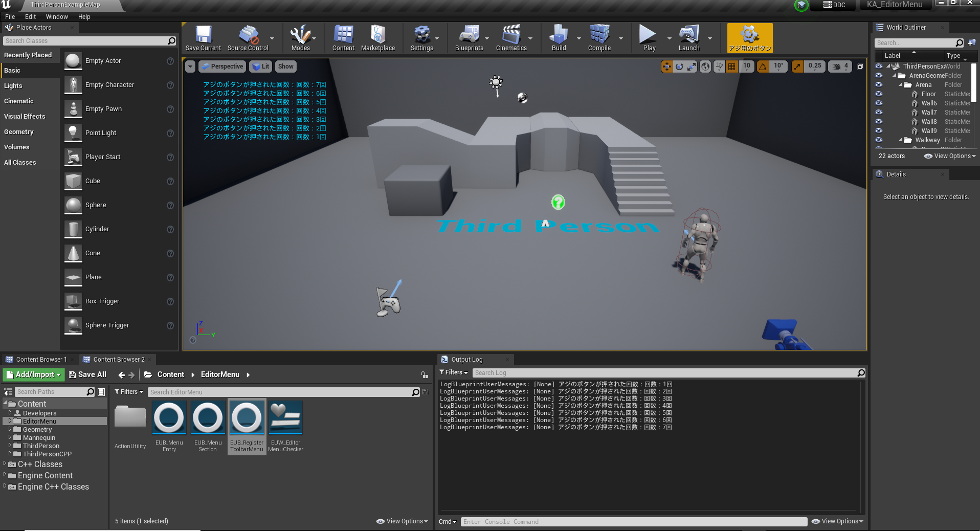Image resolution: width=980 pixels, height=531 pixels.
Task: Open the grid snap size 10 dropdown
Action: pos(747,67)
